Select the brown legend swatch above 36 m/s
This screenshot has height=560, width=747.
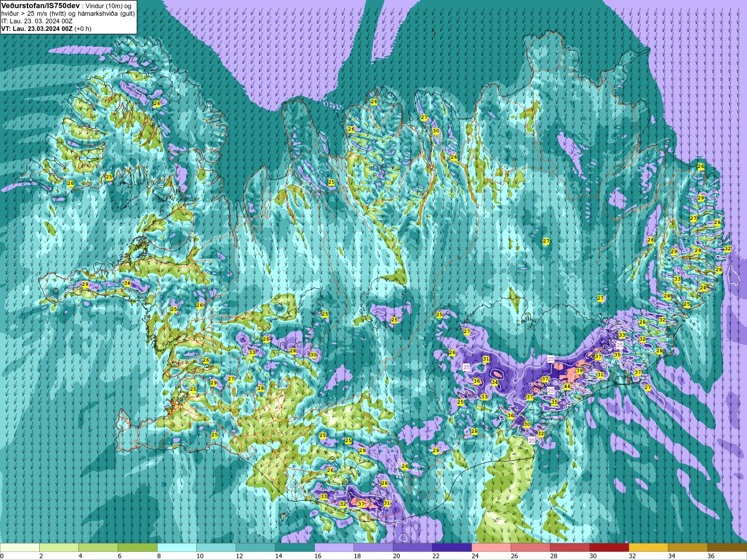point(727,548)
